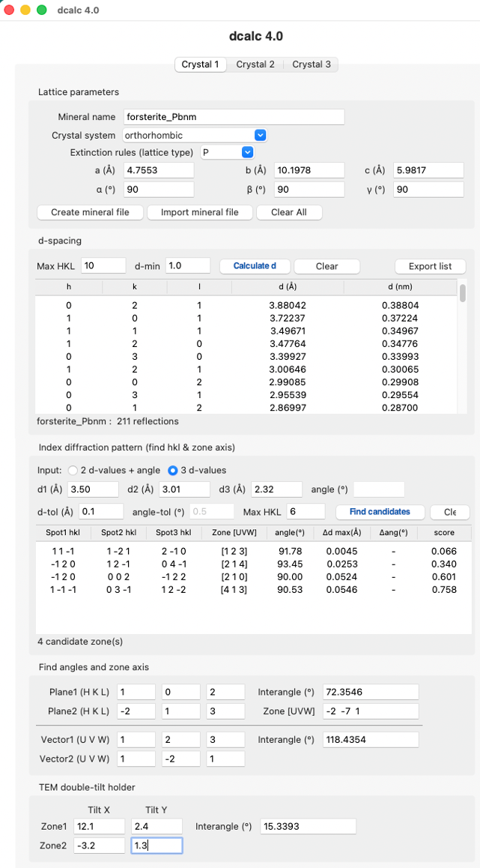Click the d (Å) column header
Screen dimensions: 480x868
click(x=288, y=286)
